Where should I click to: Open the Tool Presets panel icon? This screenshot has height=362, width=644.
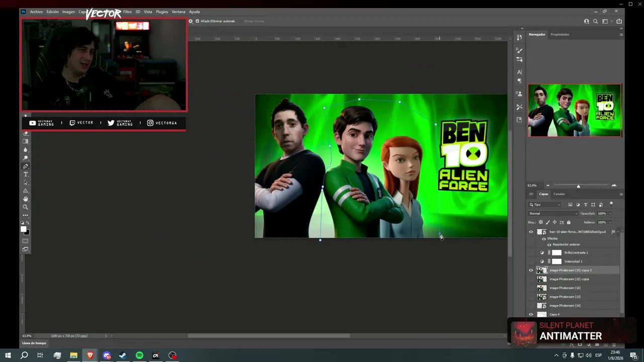[x=519, y=107]
